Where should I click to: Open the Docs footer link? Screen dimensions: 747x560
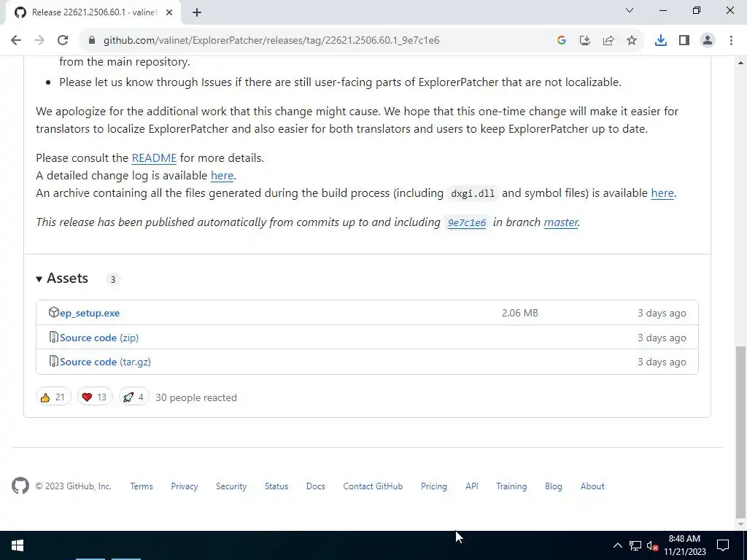click(x=315, y=486)
